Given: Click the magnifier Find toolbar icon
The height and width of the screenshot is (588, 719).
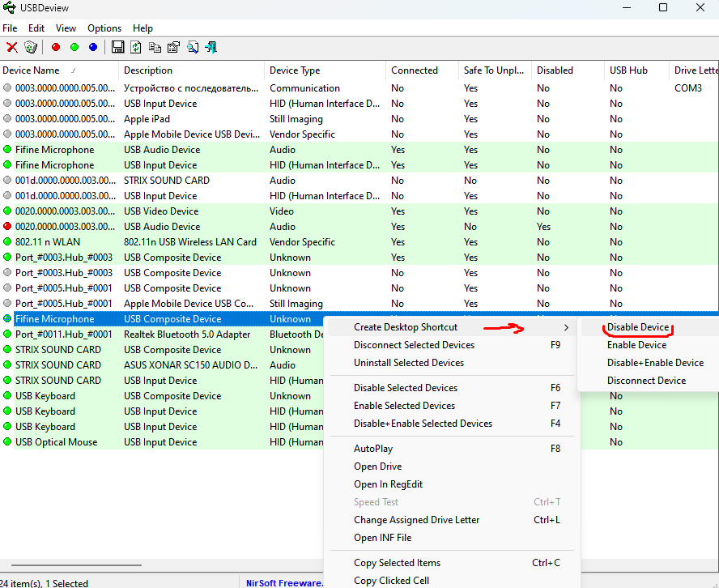Looking at the screenshot, I should coord(193,47).
